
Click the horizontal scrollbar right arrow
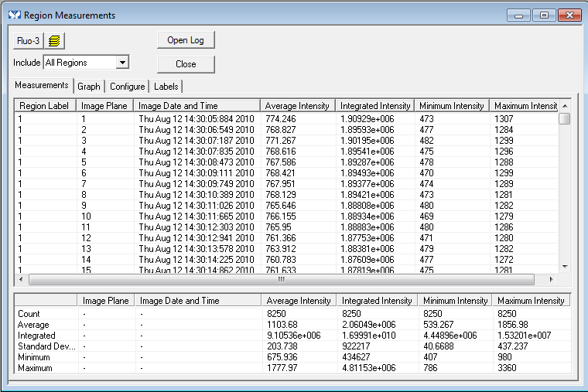click(x=551, y=279)
